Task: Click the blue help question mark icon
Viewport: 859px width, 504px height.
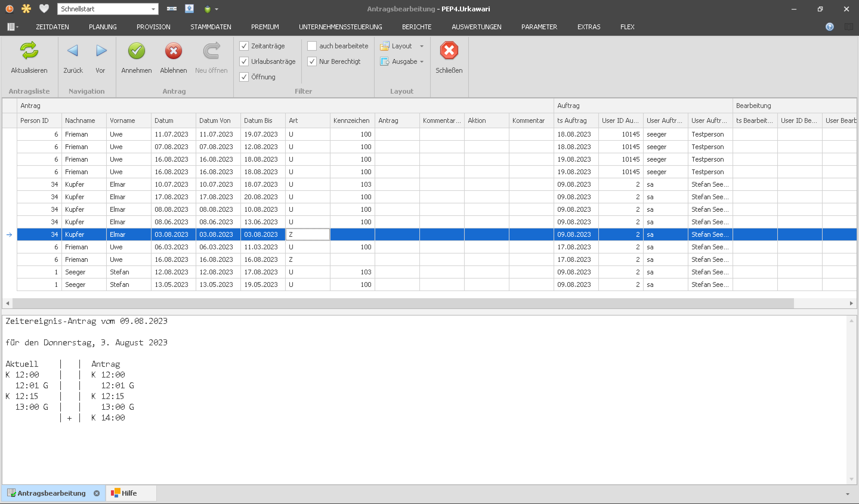Action: pyautogui.click(x=829, y=27)
